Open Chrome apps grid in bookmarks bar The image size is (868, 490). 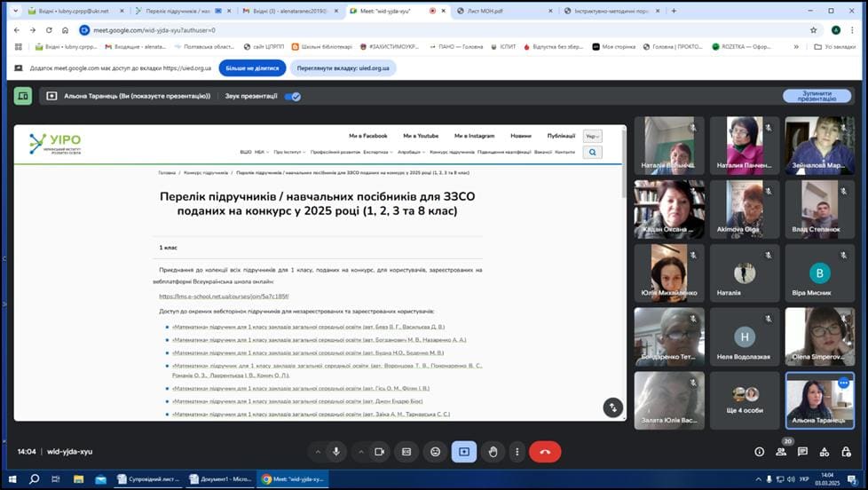pyautogui.click(x=19, y=46)
